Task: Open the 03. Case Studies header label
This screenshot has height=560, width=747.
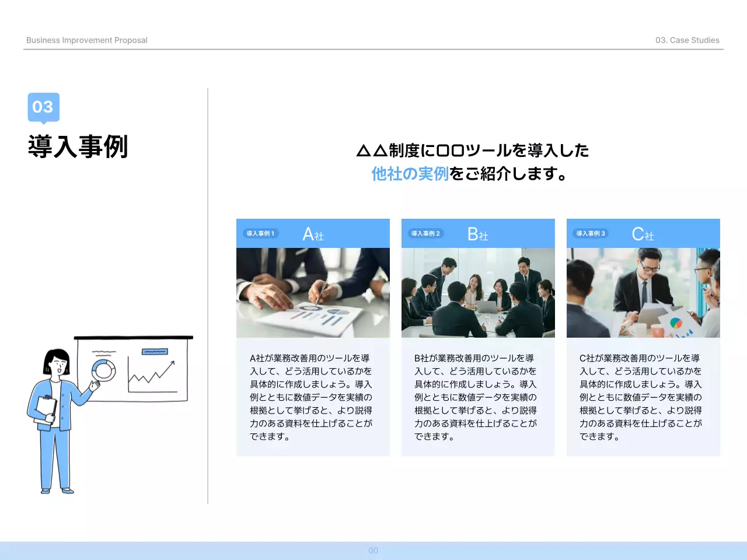Action: pos(687,40)
